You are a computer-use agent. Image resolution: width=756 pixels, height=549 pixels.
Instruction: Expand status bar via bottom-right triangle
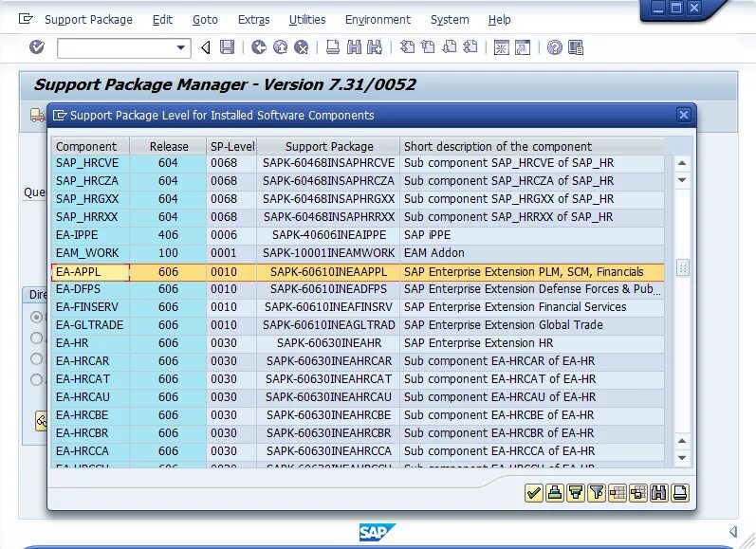tap(733, 531)
